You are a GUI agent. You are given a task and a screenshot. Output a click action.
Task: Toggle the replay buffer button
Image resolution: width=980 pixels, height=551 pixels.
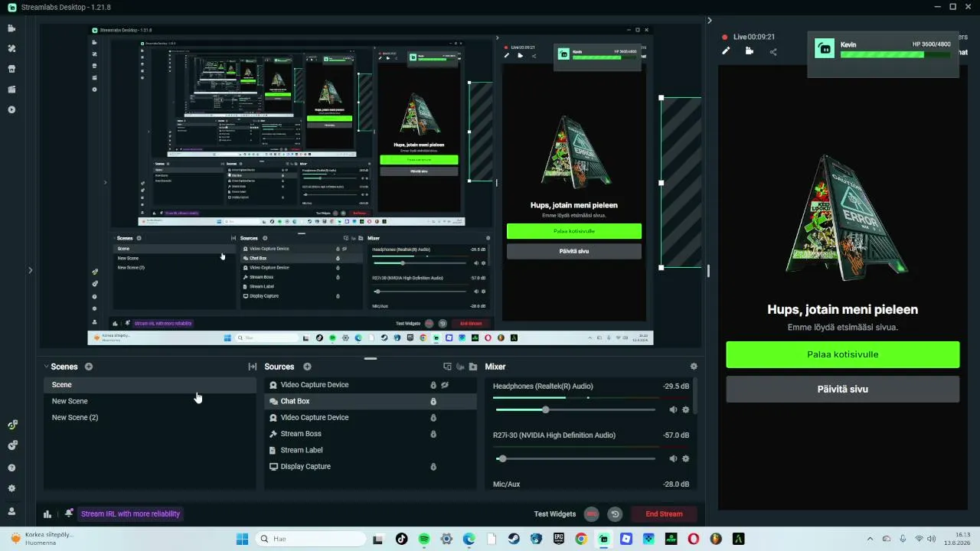click(x=614, y=514)
